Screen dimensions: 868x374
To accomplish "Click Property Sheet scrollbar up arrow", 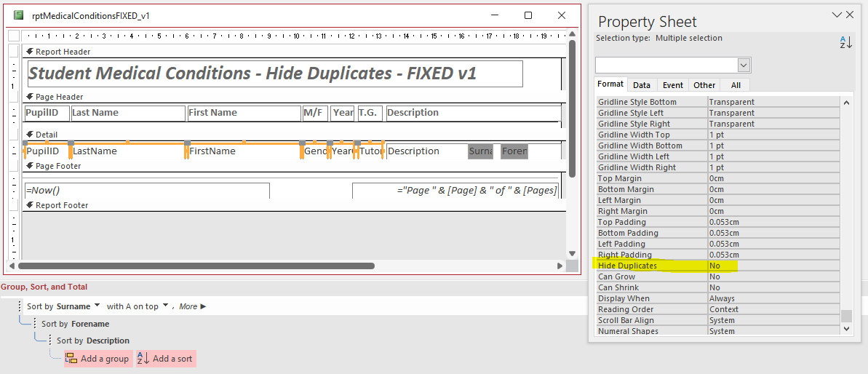I will pos(846,103).
